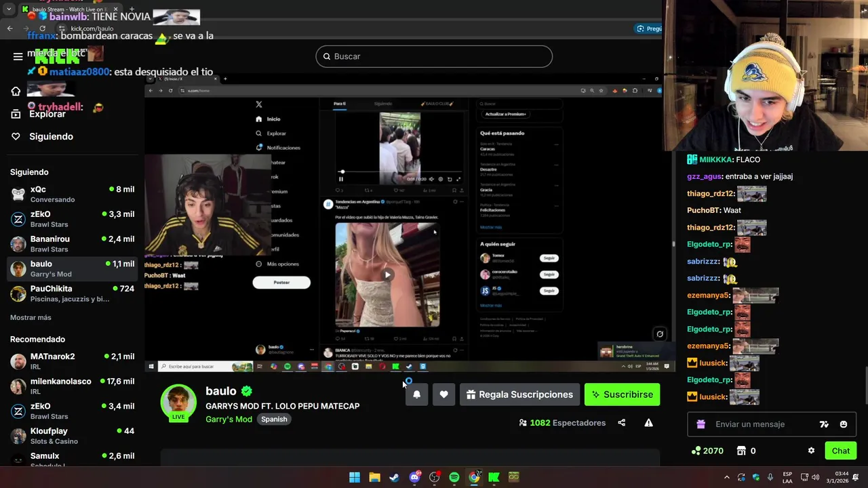Open the browser tab search dropdown
The height and width of the screenshot is (488, 868).
coord(8,9)
